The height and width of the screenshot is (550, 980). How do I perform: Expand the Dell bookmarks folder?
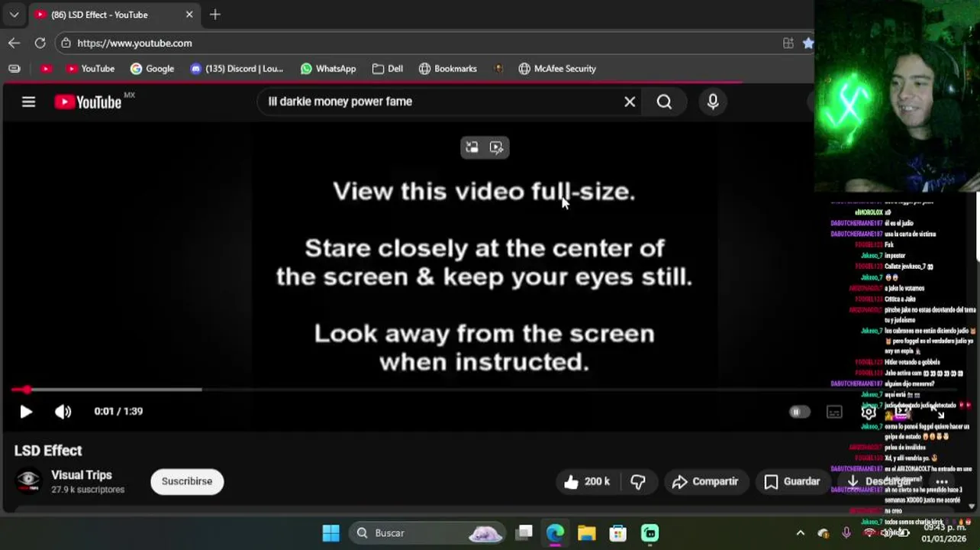388,69
